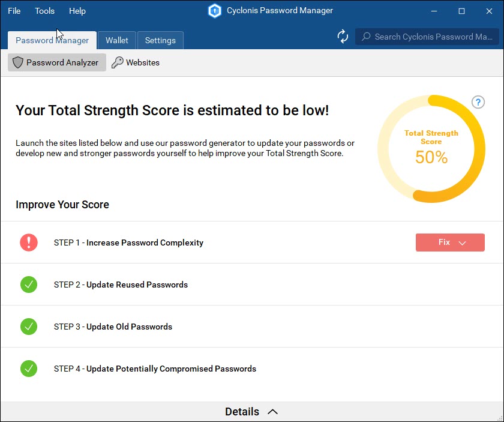Click the green check icon for Step 3
The height and width of the screenshot is (422, 504).
[x=29, y=327]
